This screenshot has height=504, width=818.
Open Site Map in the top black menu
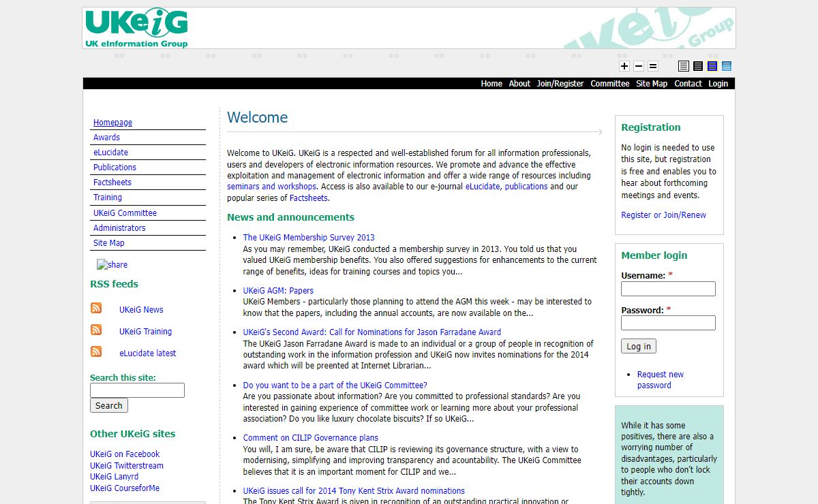652,84
